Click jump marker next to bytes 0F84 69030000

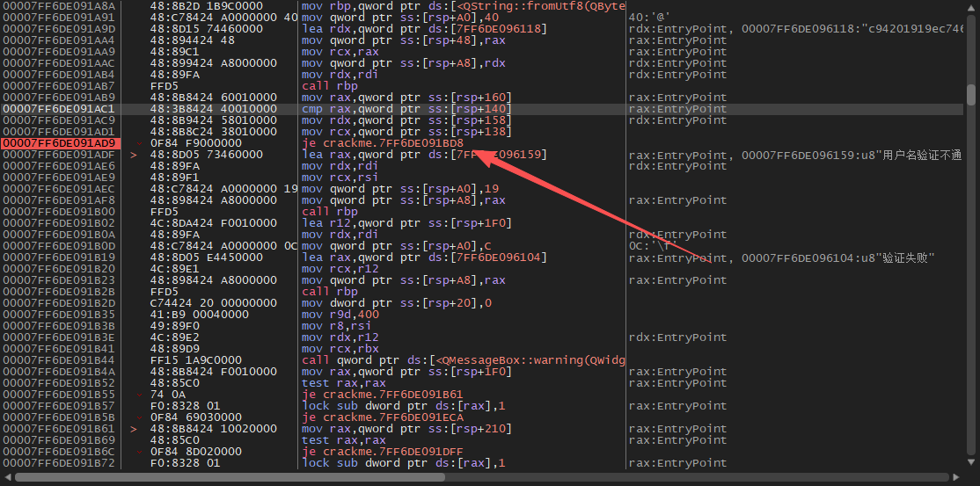point(140,417)
